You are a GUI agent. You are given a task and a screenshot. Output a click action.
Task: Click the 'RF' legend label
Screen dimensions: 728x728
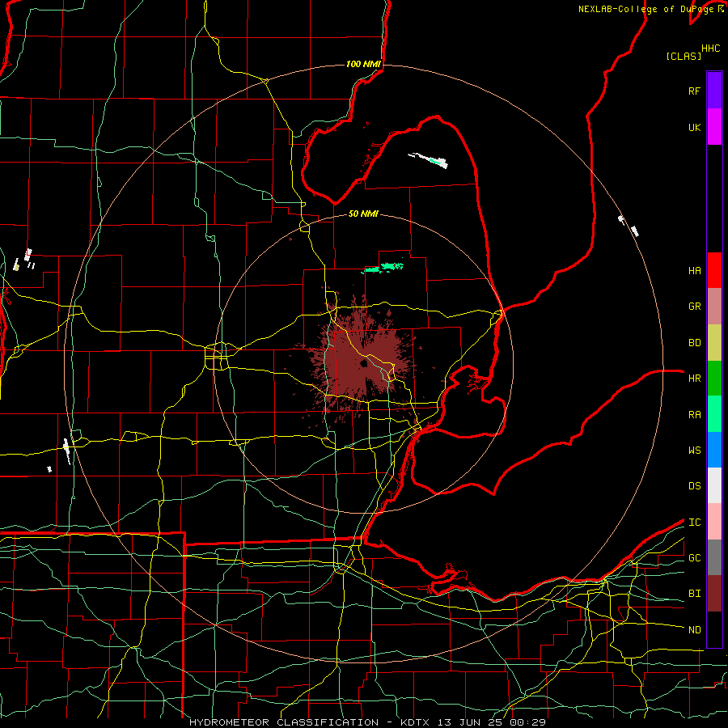click(694, 91)
